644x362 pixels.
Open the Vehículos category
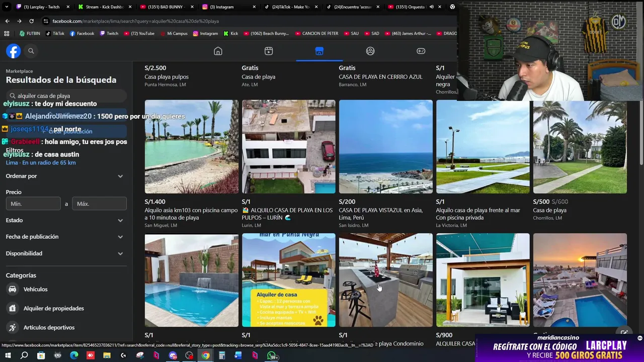66,289
